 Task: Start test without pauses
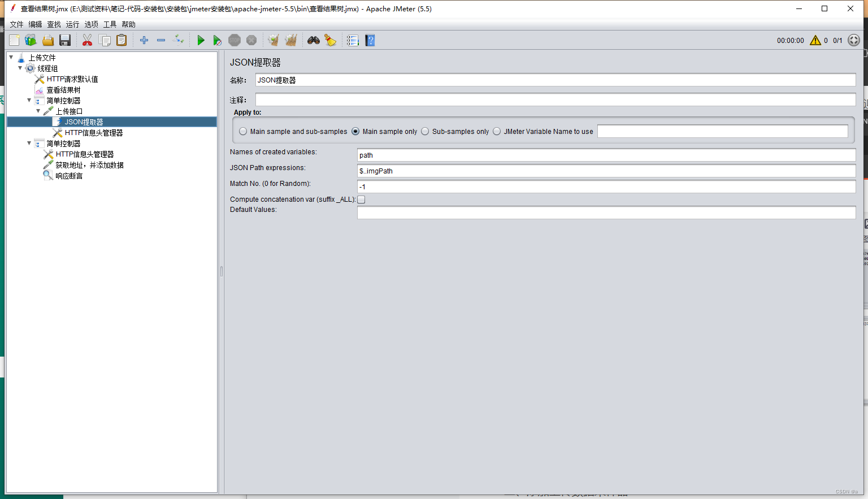point(218,40)
